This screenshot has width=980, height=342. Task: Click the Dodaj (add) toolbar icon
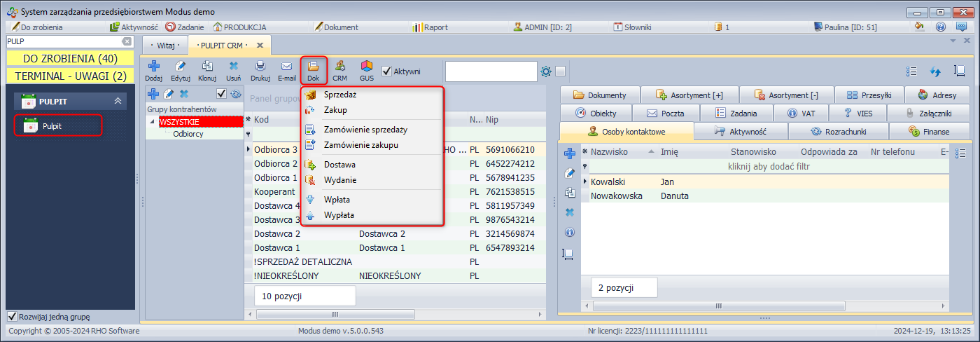point(154,71)
